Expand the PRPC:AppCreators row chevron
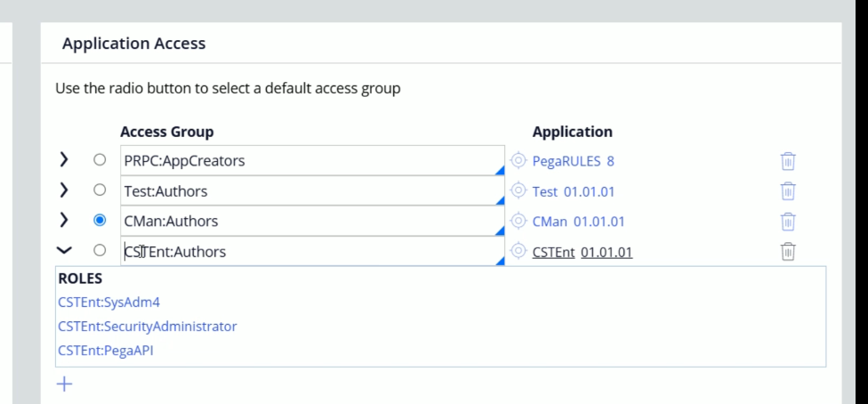Viewport: 868px width, 404px height. [x=64, y=160]
